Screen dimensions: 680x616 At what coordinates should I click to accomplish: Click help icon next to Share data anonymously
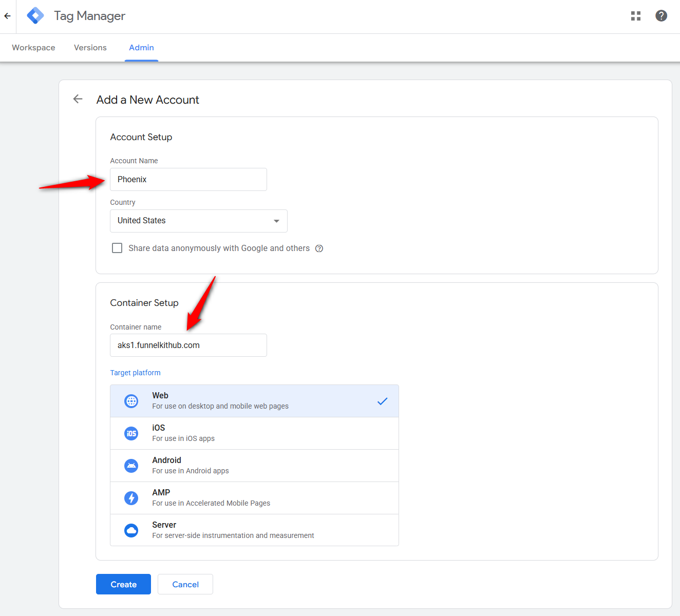[319, 248]
